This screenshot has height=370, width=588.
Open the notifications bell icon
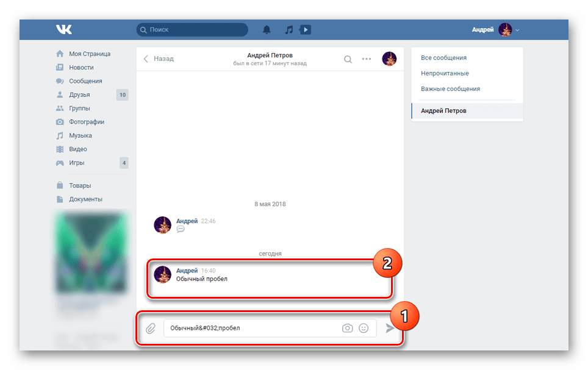coord(267,29)
